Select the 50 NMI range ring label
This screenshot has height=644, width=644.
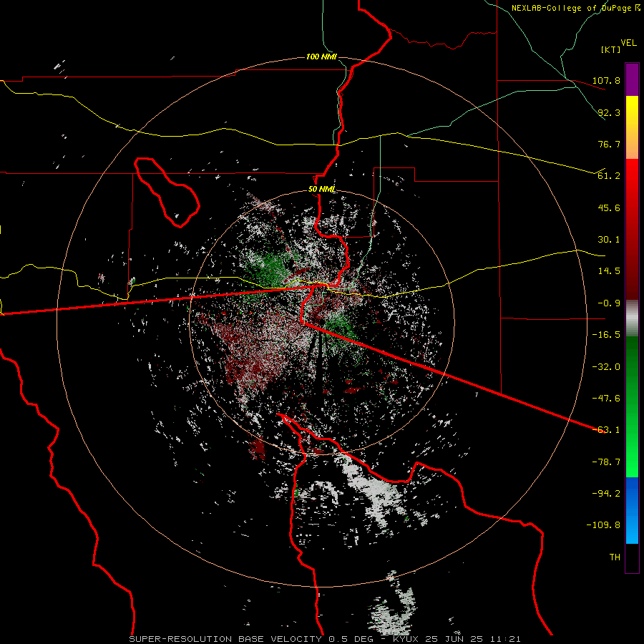[321, 190]
